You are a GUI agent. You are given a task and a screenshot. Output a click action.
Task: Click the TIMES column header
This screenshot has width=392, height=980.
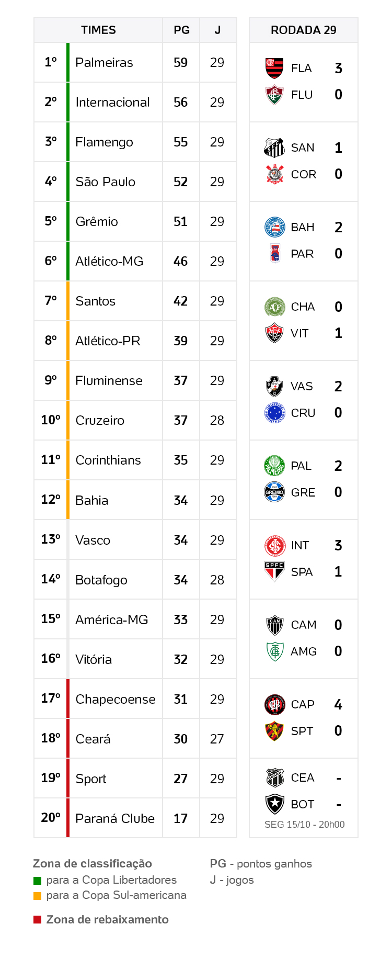coord(98,30)
